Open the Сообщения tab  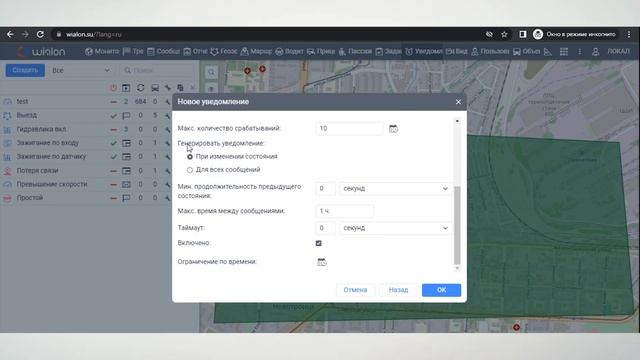pyautogui.click(x=163, y=51)
